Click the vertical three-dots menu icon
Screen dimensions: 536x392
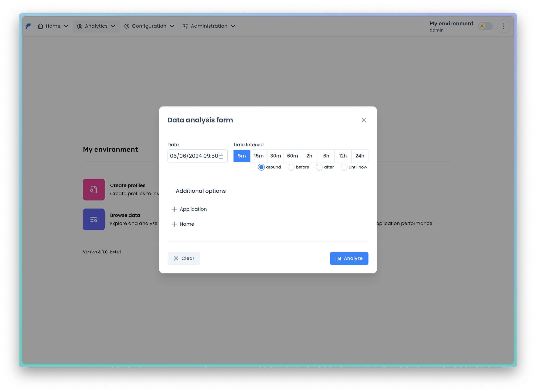pyautogui.click(x=503, y=26)
